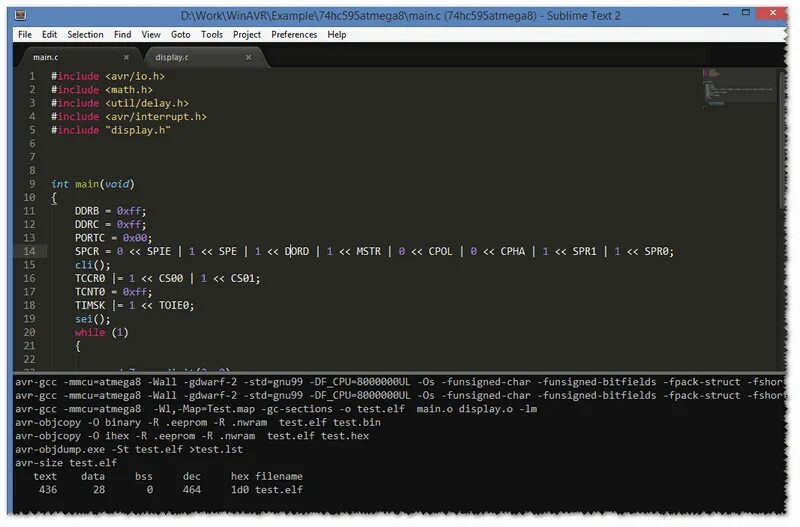The width and height of the screenshot is (800, 527).
Task: Click the 'DDRC = 0xff;' statement
Action: click(110, 224)
